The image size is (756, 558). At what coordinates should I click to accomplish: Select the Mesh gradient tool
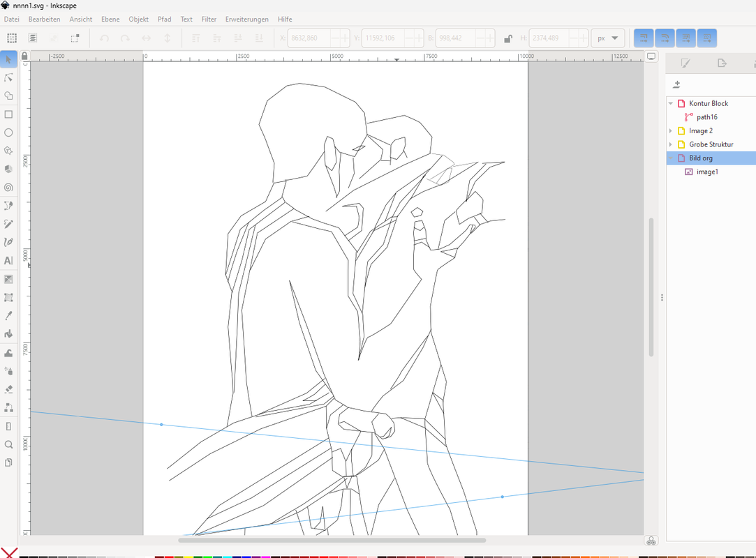pyautogui.click(x=8, y=298)
